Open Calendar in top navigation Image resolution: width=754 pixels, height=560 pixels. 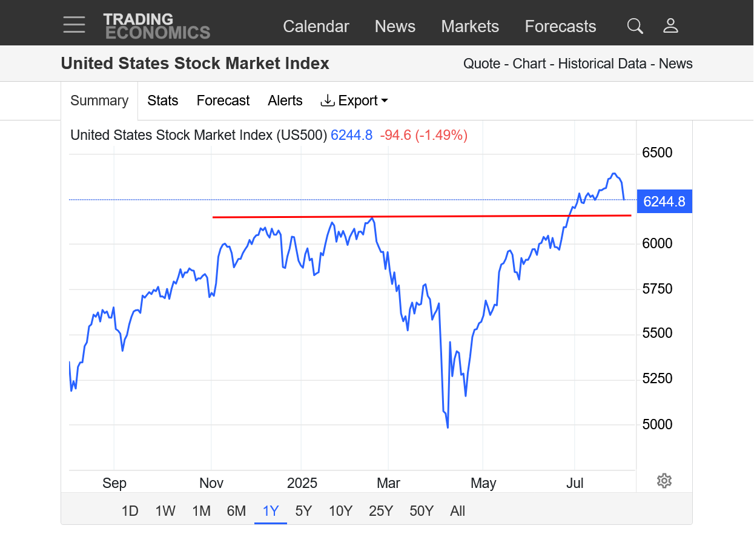pyautogui.click(x=316, y=27)
